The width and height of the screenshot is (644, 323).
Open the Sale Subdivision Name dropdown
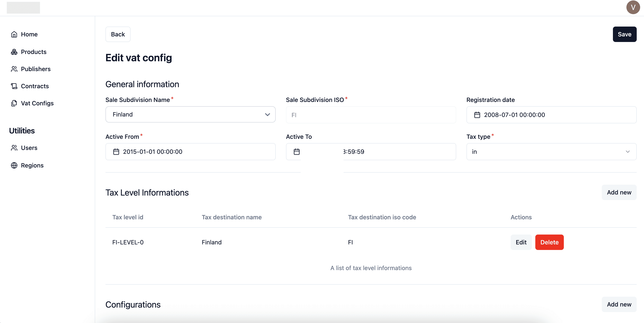click(267, 114)
